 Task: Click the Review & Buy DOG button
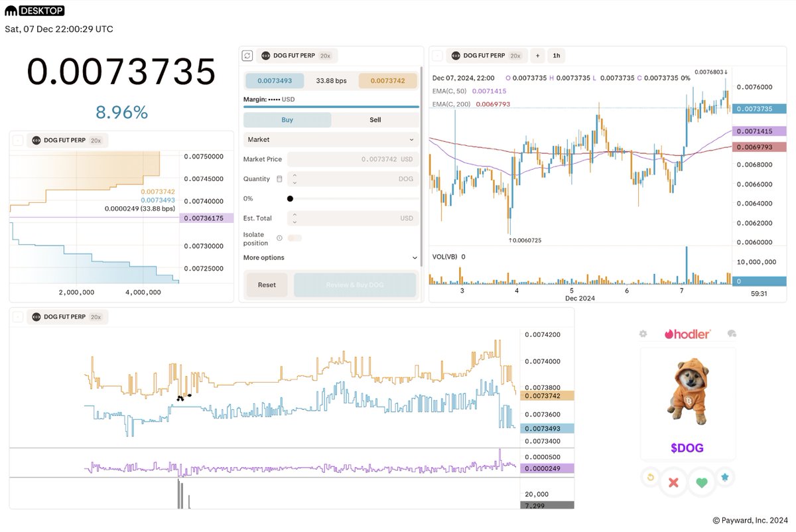[x=355, y=285]
